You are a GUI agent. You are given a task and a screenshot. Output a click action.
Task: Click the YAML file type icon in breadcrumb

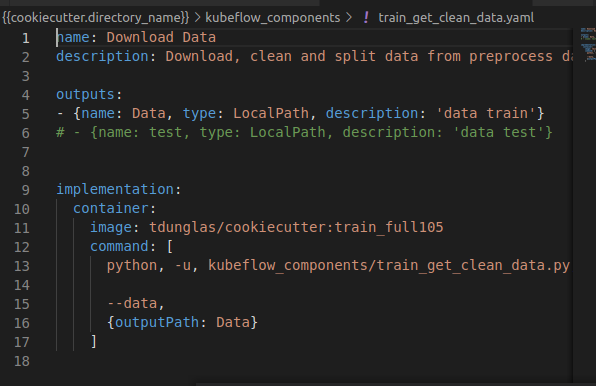[366, 17]
